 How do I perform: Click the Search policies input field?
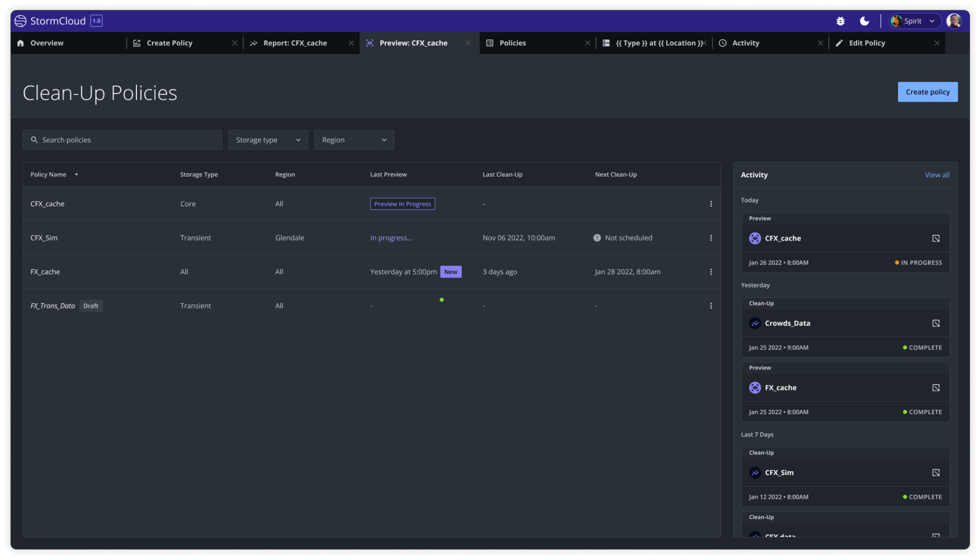(122, 140)
